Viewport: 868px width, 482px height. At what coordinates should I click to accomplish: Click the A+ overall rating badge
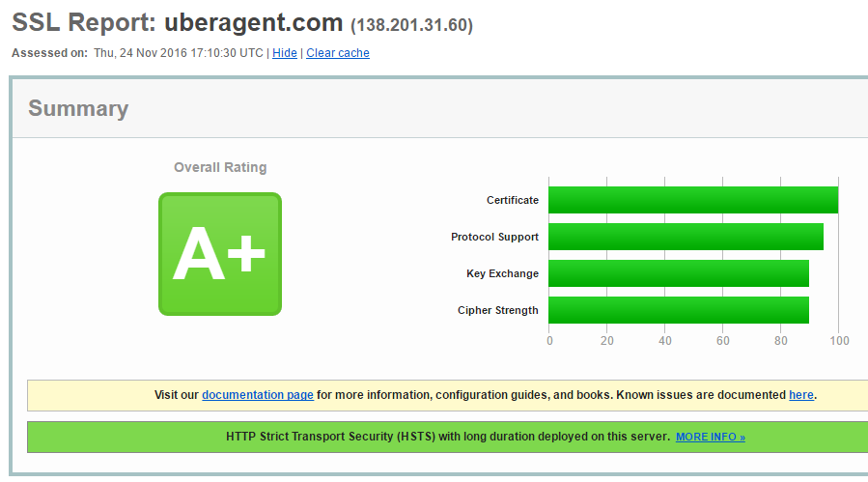coord(220,254)
